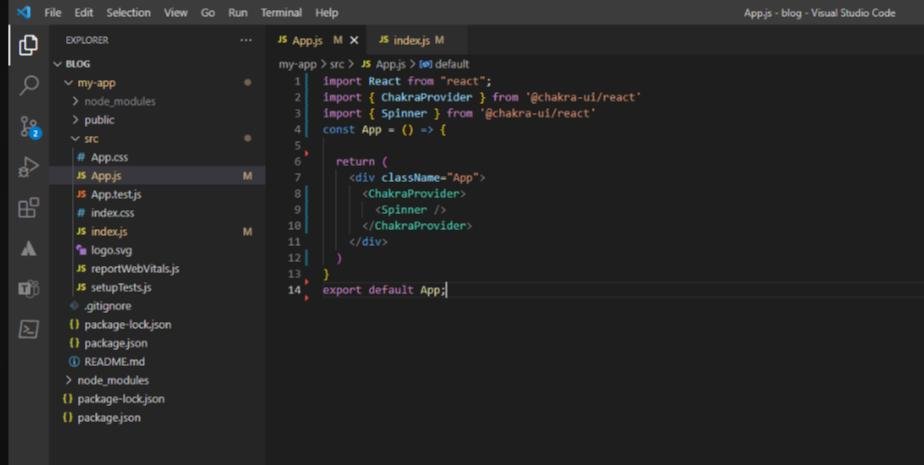
Task: Open App.test.js from the file tree
Action: [x=116, y=194]
